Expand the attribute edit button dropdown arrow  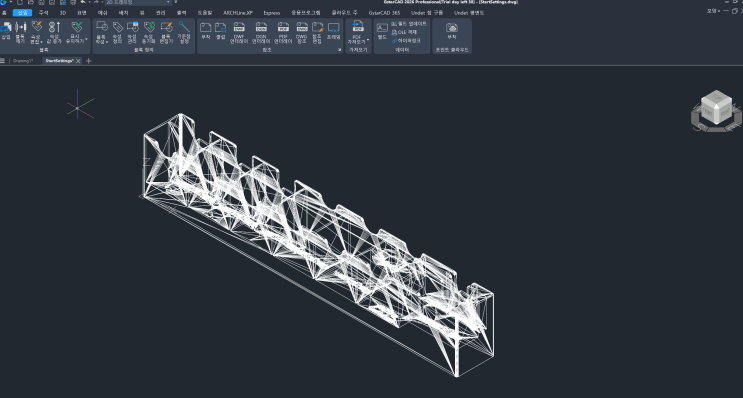[42, 41]
